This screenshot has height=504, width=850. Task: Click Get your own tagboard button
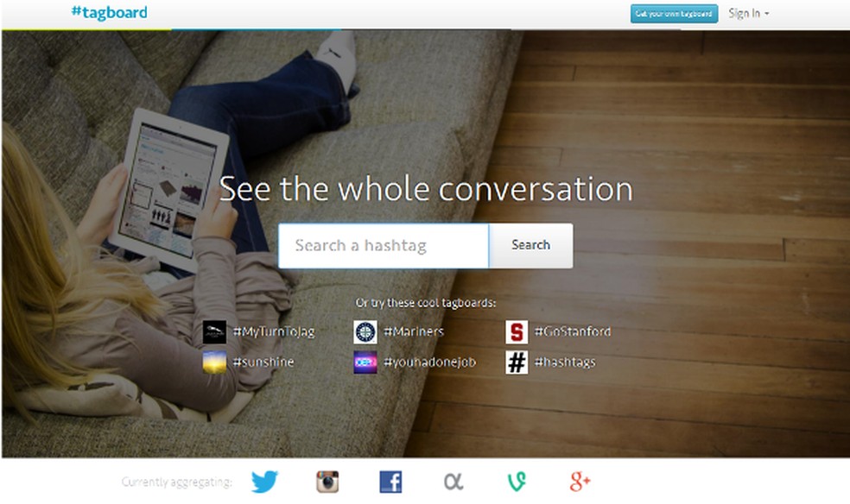(x=674, y=14)
